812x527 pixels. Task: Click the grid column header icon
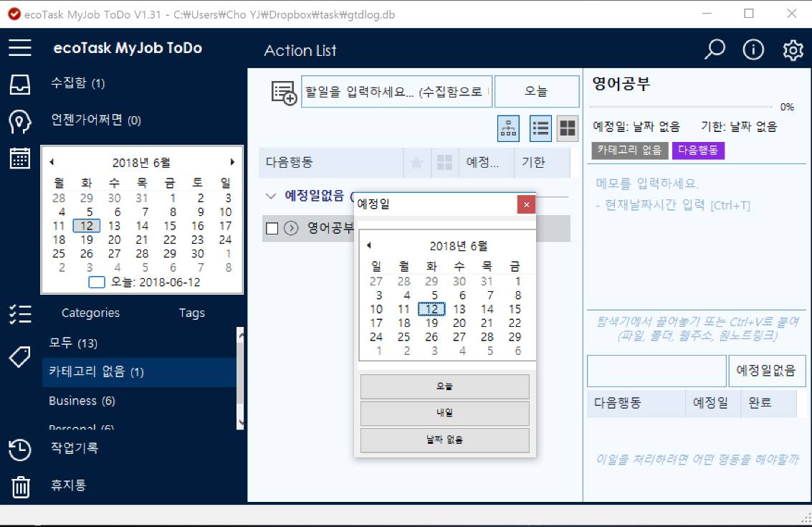click(444, 163)
